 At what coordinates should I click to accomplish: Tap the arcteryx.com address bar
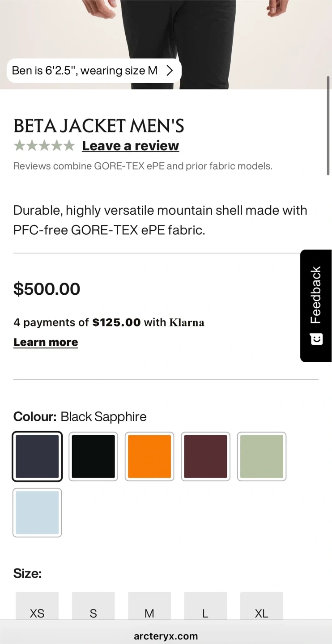[166, 636]
